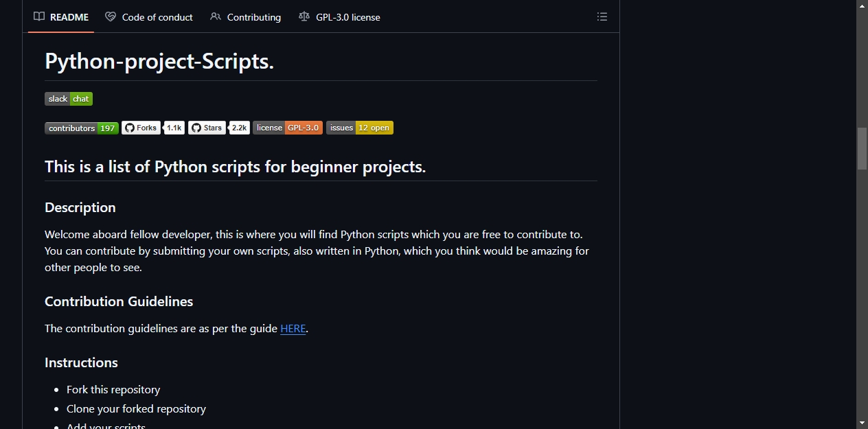Click the scrollbar down arrow
The image size is (868, 429).
[862, 423]
